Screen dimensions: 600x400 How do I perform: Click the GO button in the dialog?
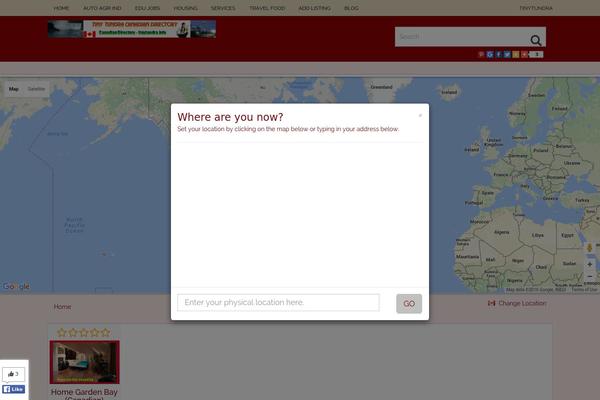pos(409,304)
